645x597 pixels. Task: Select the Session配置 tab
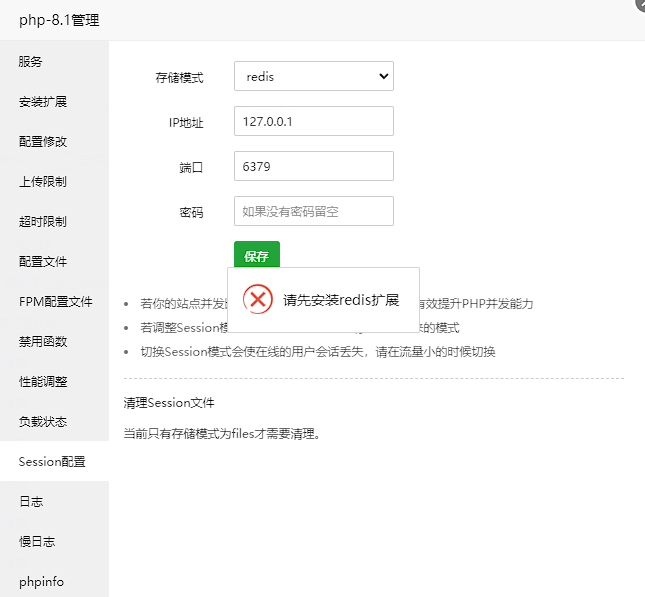pyautogui.click(x=54, y=461)
